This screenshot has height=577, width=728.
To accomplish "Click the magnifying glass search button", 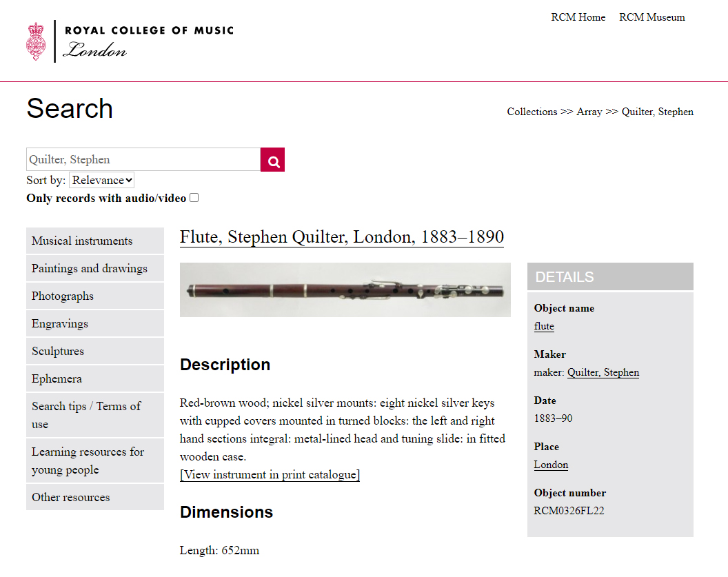I will 272,160.
